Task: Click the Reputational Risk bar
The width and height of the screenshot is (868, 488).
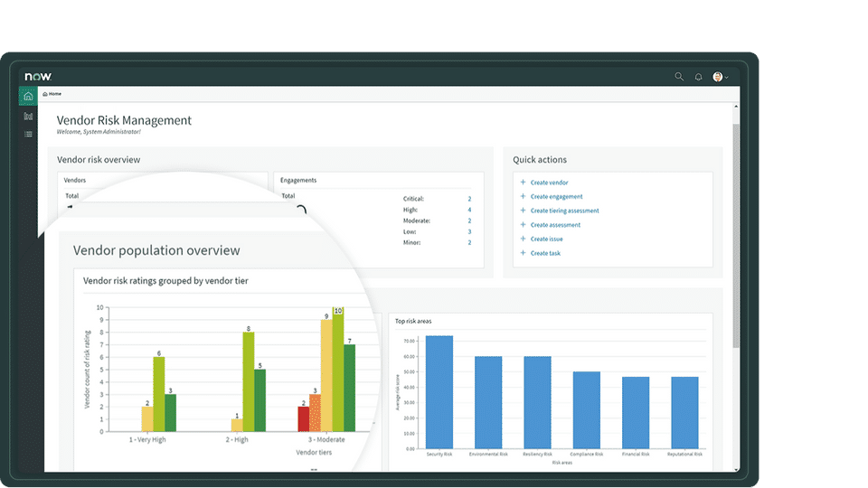Action: click(x=684, y=413)
